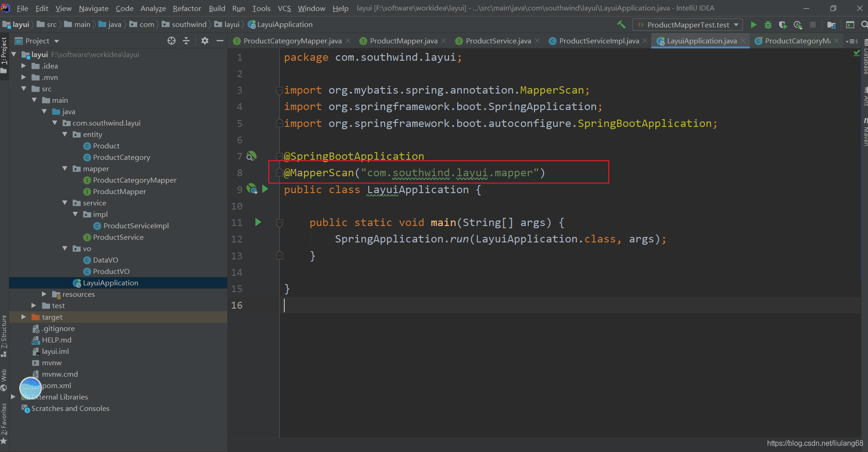The image size is (868, 452).
Task: Switch to ProductMapper.java tab
Action: [403, 41]
